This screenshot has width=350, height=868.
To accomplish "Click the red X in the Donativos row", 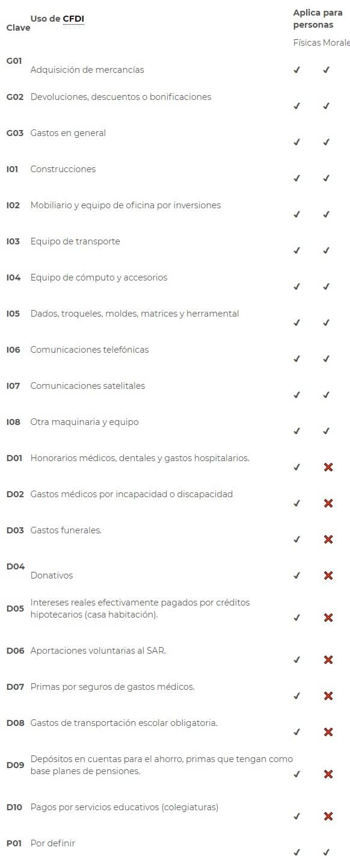I will click(328, 575).
